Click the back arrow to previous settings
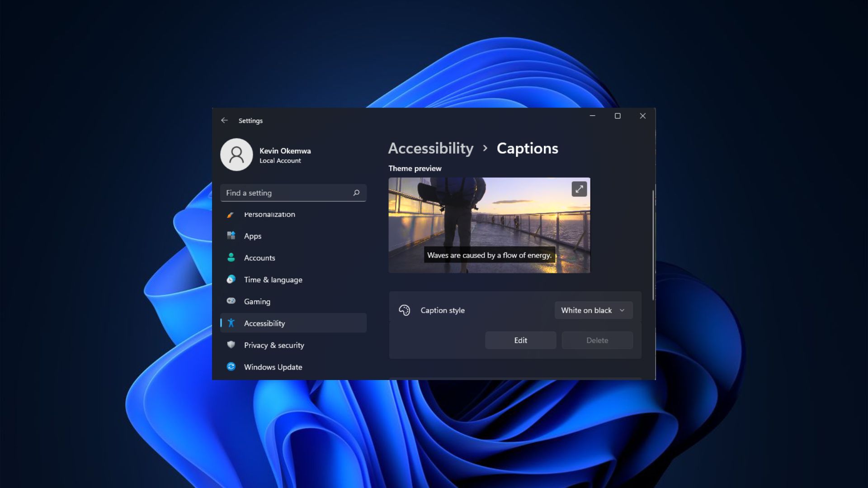 pos(225,120)
